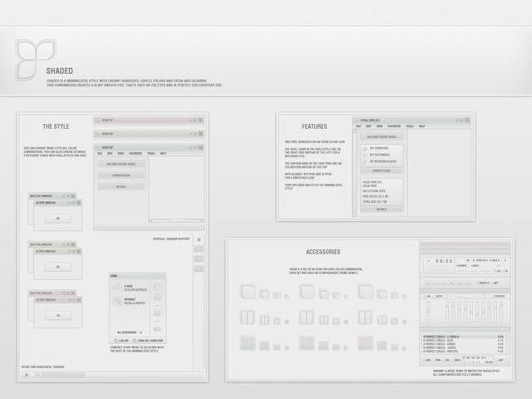
Task: Click My Computer icon in Local Disk window
Action: [365, 149]
